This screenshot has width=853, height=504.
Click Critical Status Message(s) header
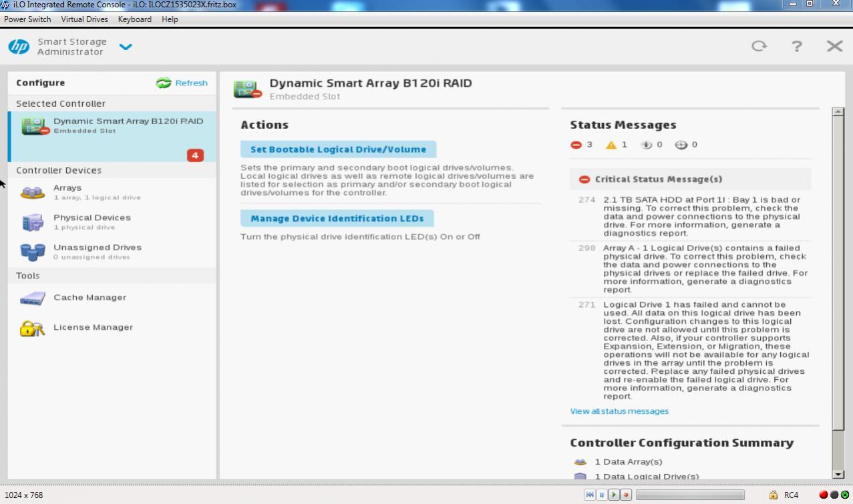(691, 179)
